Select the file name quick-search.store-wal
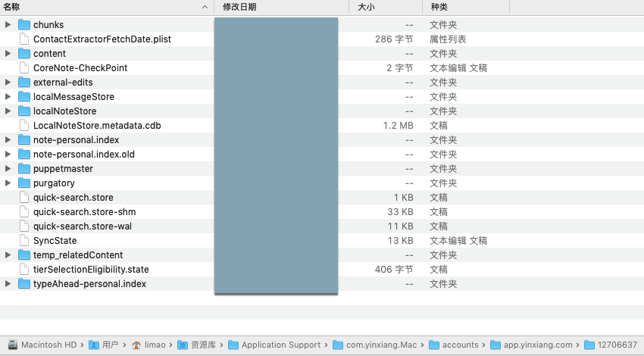Screen dimensions: 644x356 (x=83, y=226)
